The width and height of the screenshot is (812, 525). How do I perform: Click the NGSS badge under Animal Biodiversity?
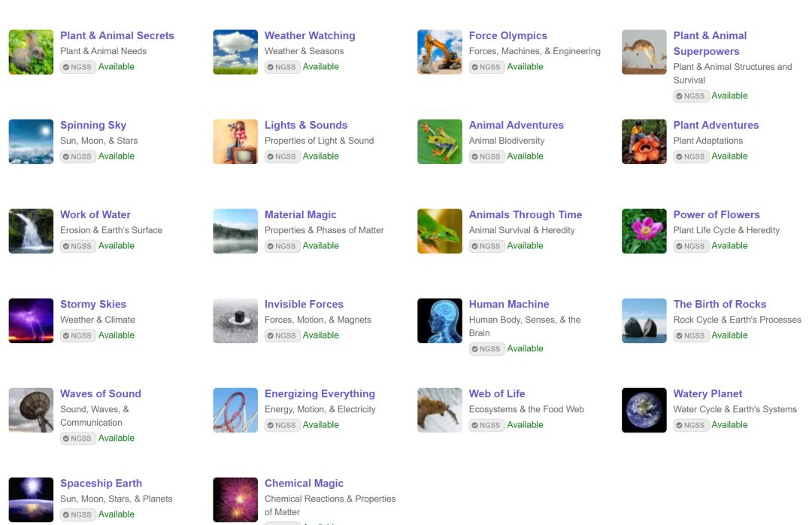[486, 156]
